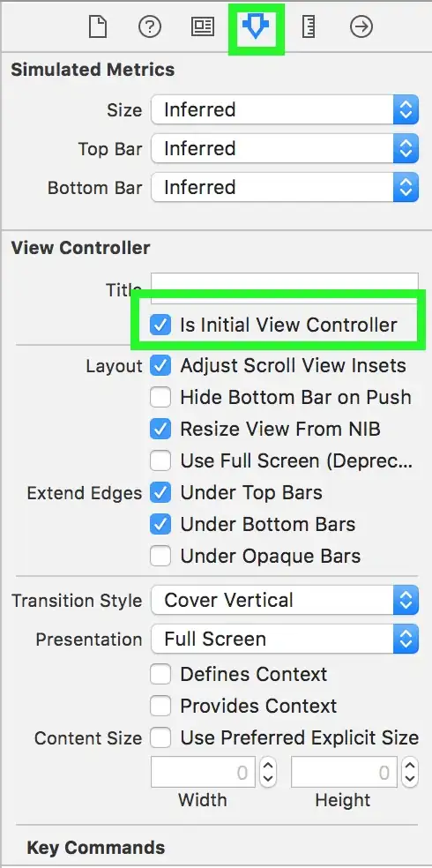Toggle Under Opaque Bars checkbox
The image size is (432, 868).
[x=160, y=556]
